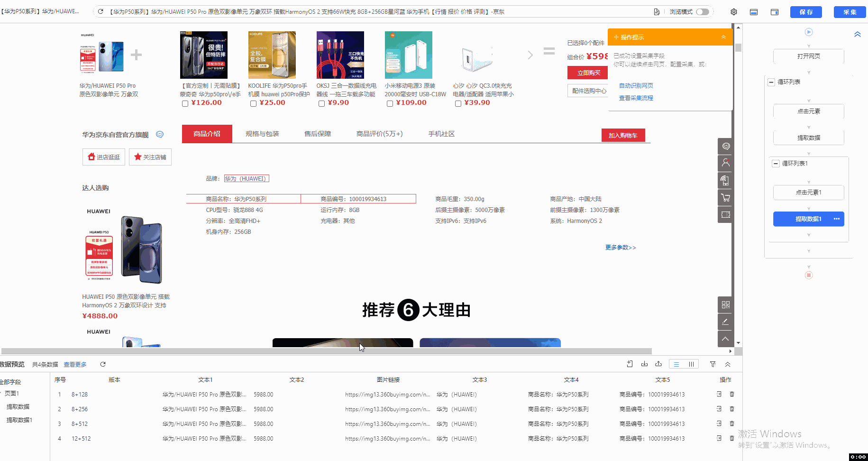Click the export upload icon in data preview toolbar

click(658, 364)
